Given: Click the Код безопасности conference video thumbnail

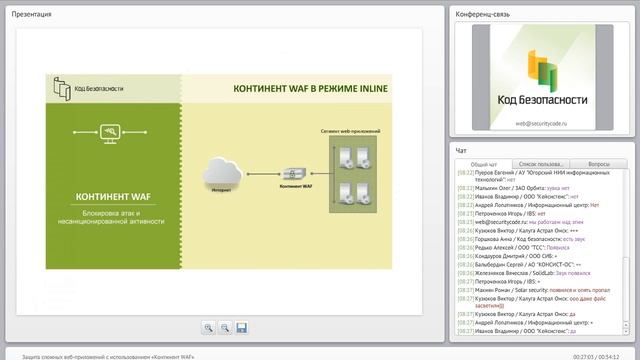Looking at the screenshot, I should [542, 77].
